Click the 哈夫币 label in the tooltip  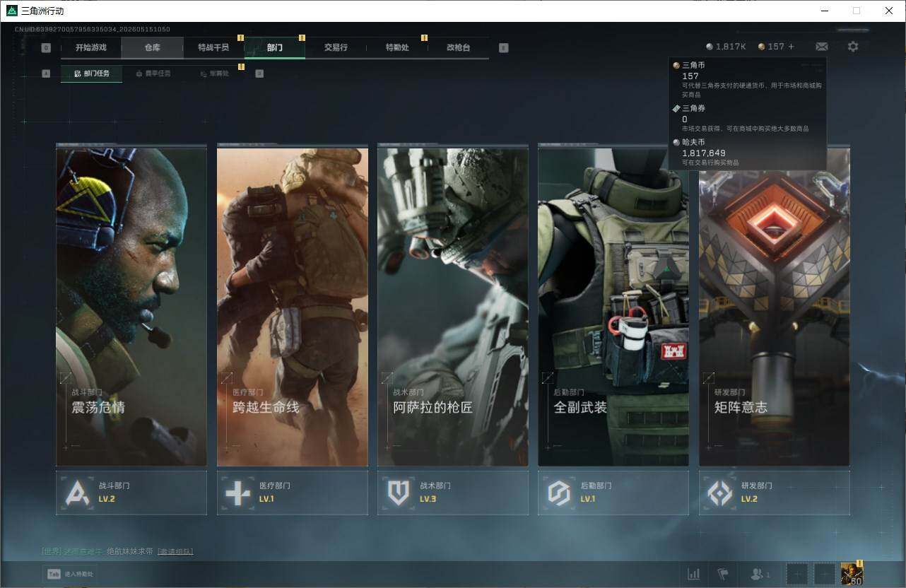tap(693, 143)
